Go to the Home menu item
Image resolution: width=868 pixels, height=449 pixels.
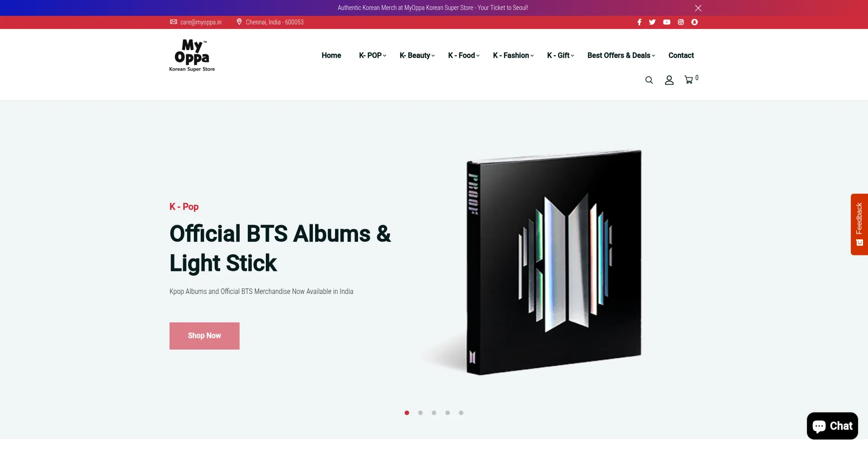click(x=331, y=55)
